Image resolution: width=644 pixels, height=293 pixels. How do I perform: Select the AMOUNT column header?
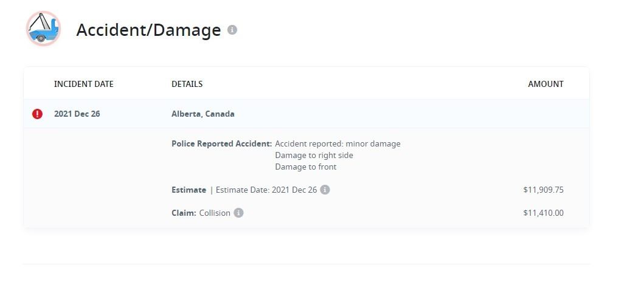[545, 84]
